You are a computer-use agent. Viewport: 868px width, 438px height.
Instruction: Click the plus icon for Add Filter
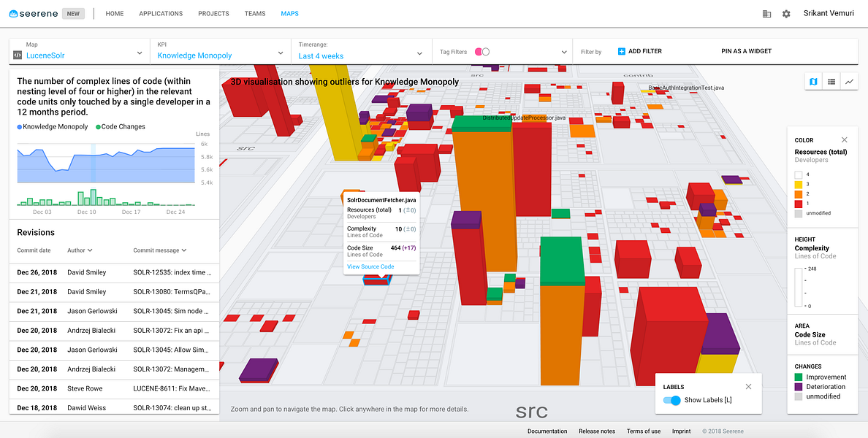621,51
